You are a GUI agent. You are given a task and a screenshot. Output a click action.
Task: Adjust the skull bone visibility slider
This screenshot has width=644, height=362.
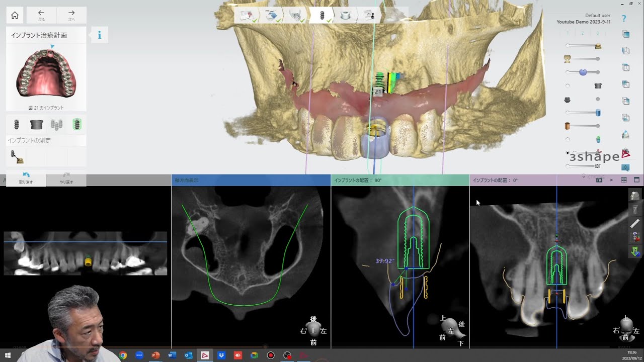[583, 59]
